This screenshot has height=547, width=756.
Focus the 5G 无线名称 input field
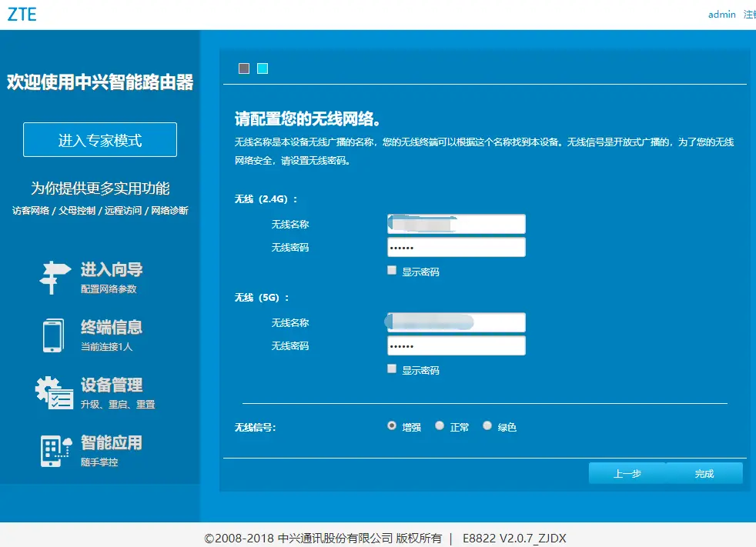[456, 322]
